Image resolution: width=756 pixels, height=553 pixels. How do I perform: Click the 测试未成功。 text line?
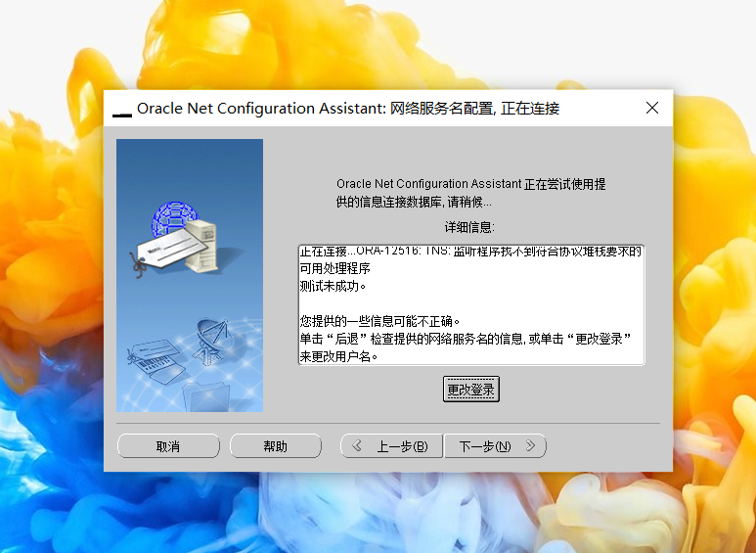[333, 286]
